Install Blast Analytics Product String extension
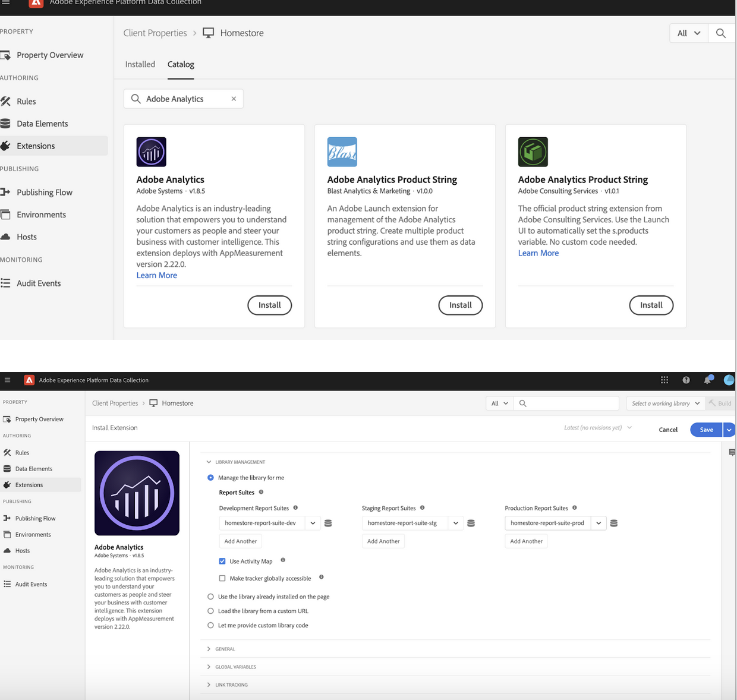Screen dimensions: 737x700 click(461, 305)
